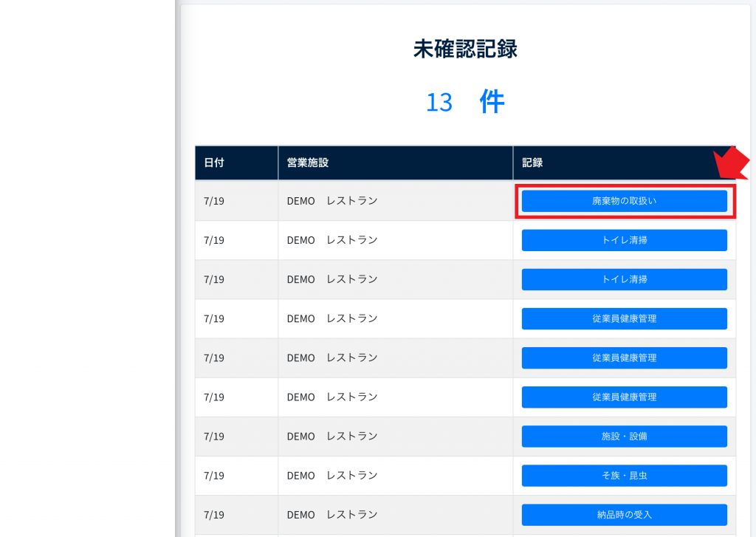Viewport: 756px width, 537px height.
Task: Open the 廃棄物の取扱い record
Action: [x=624, y=201]
